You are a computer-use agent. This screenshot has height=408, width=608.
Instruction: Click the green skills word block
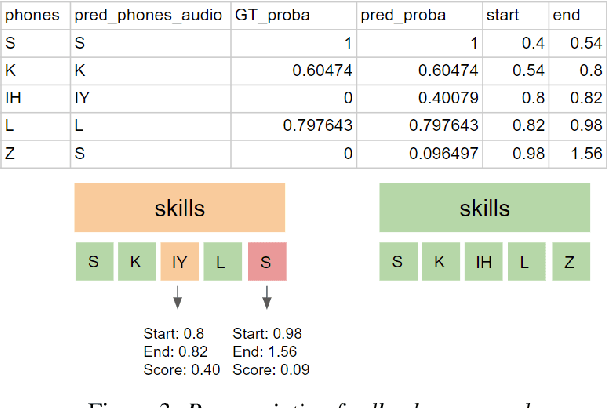click(483, 209)
